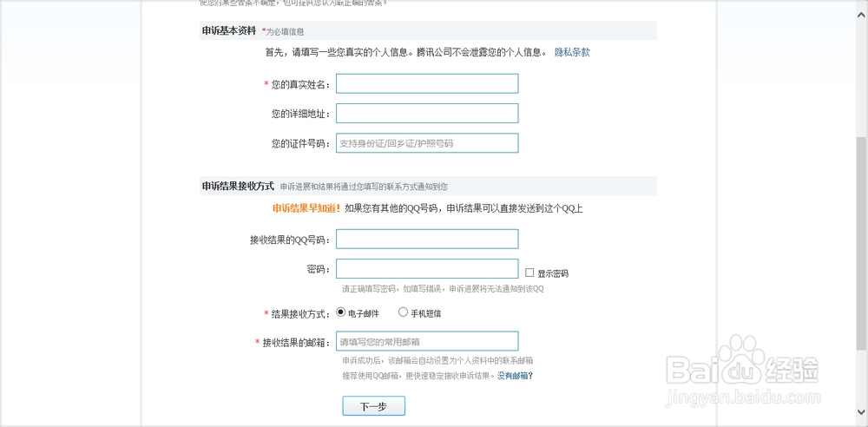Click the 接收结果的QQ号码 label
Screen dimensions: 868x427
[x=291, y=240]
